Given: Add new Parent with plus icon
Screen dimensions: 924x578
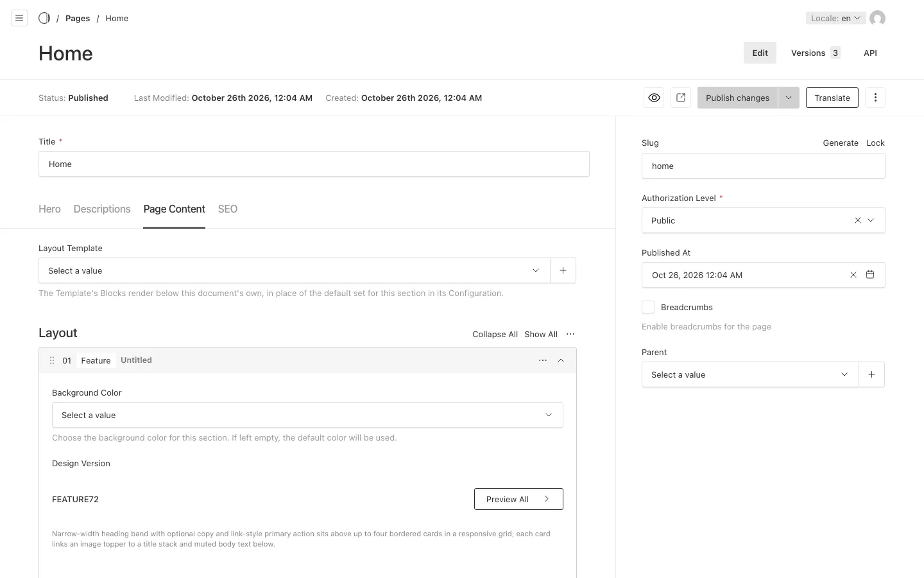Looking at the screenshot, I should click(x=871, y=374).
